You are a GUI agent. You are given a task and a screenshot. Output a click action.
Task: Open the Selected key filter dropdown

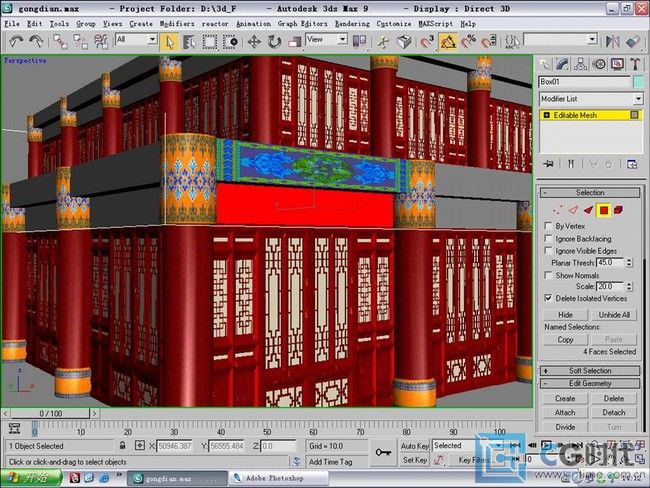[x=468, y=446]
